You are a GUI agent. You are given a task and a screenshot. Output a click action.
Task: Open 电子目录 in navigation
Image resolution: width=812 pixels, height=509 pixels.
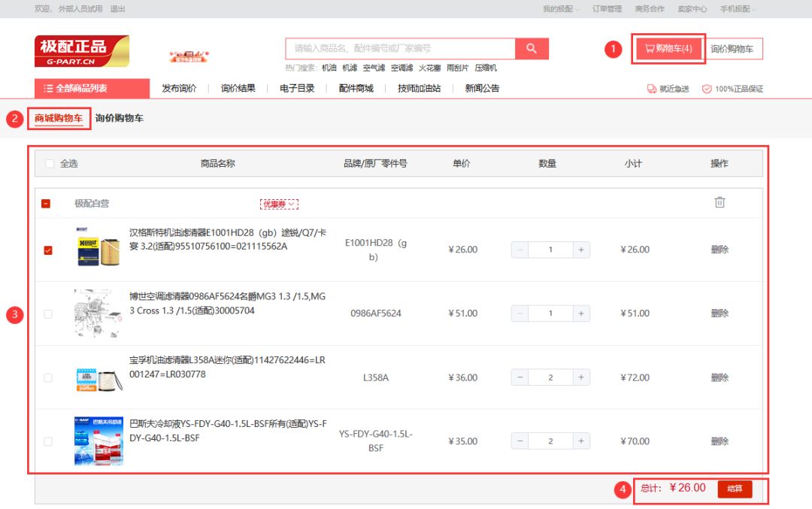(297, 89)
